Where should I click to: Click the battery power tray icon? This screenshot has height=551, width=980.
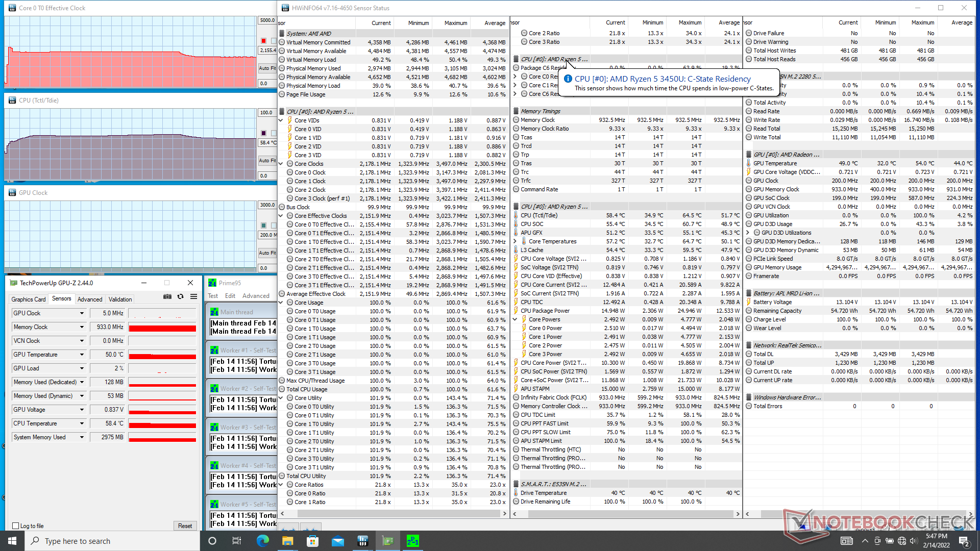[x=890, y=541]
